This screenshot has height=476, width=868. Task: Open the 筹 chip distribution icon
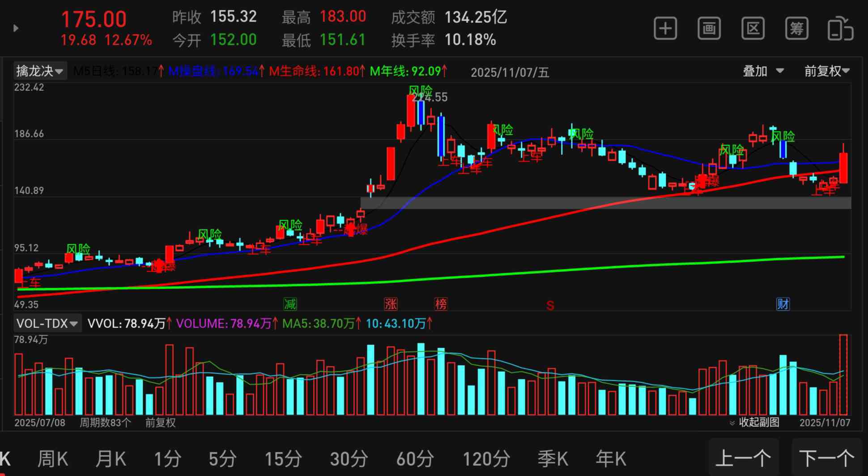tap(796, 29)
